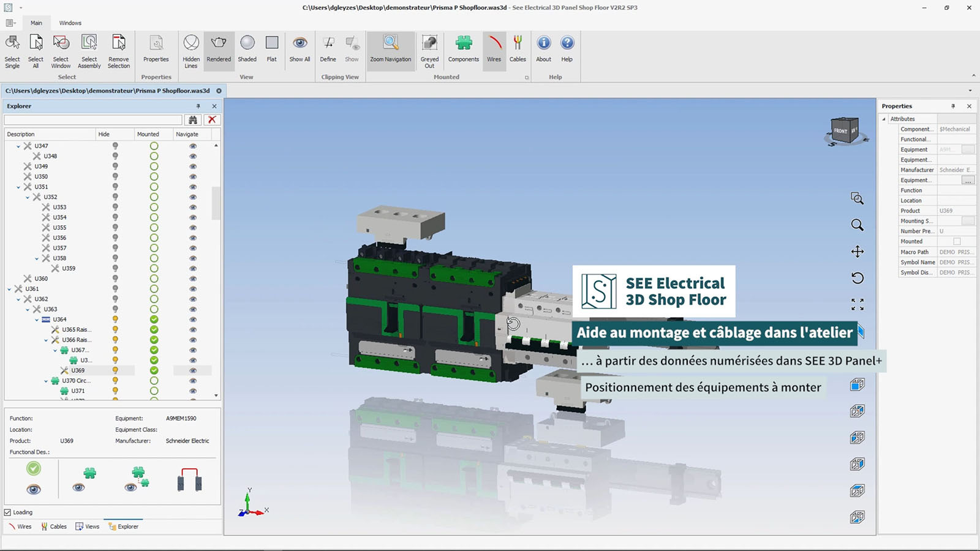Click the Greyed Out mounted option
Image resolution: width=980 pixels, height=551 pixels.
pyautogui.click(x=429, y=51)
